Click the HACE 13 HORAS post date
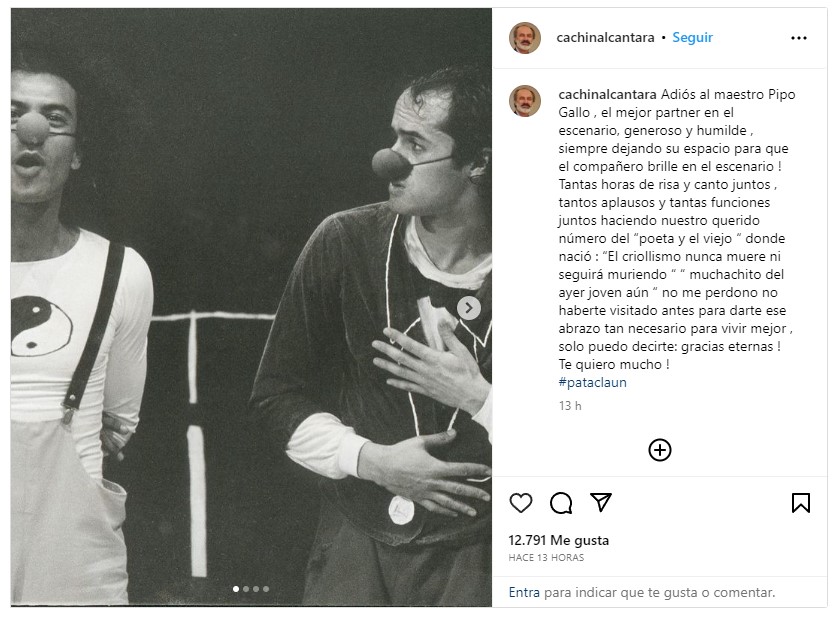The height and width of the screenshot is (620, 836). (x=546, y=558)
